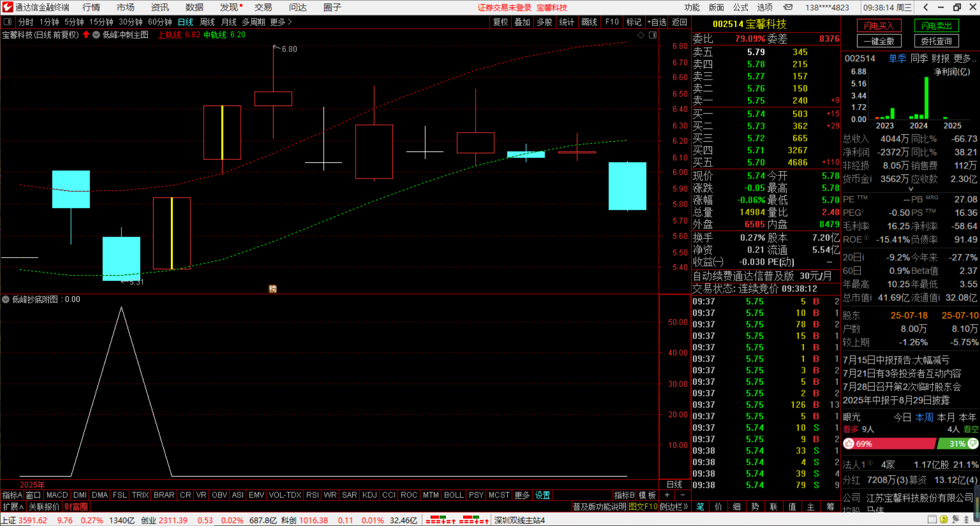Open 公式 menu

click(x=741, y=7)
